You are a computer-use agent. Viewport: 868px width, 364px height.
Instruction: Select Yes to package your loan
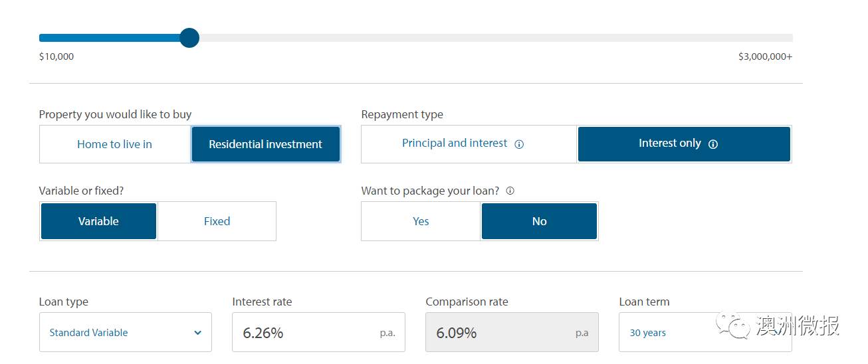point(421,221)
